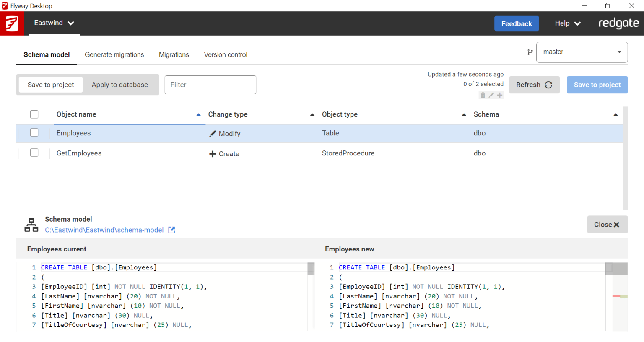
Task: Tick the GetEmployees row checkbox
Action: tap(34, 153)
